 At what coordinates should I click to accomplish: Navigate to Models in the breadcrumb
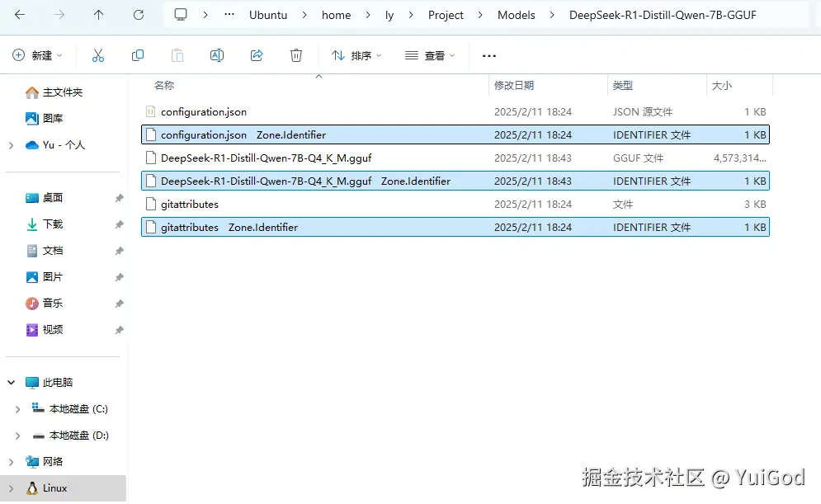[517, 15]
